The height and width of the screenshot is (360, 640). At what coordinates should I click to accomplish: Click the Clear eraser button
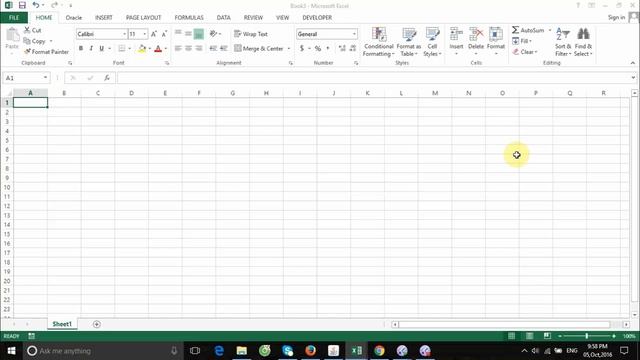[x=524, y=52]
